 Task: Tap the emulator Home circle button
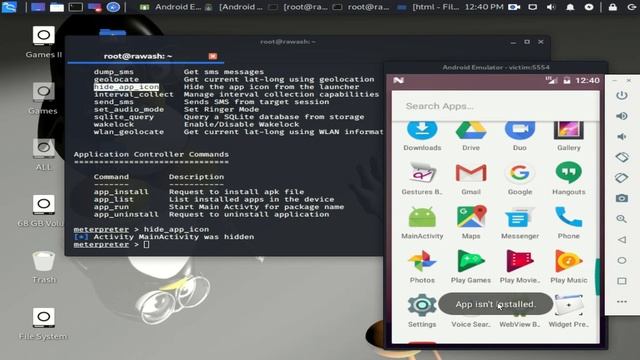coord(622,260)
